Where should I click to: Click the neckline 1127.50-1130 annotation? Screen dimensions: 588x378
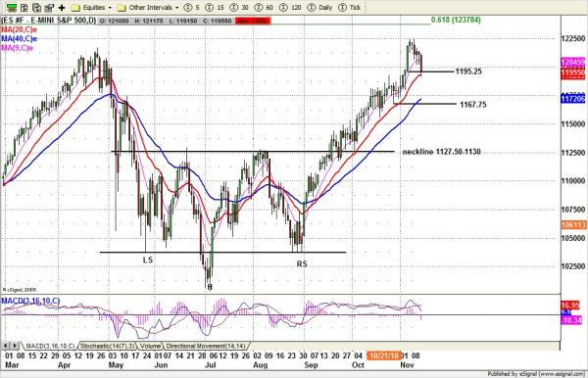441,152
